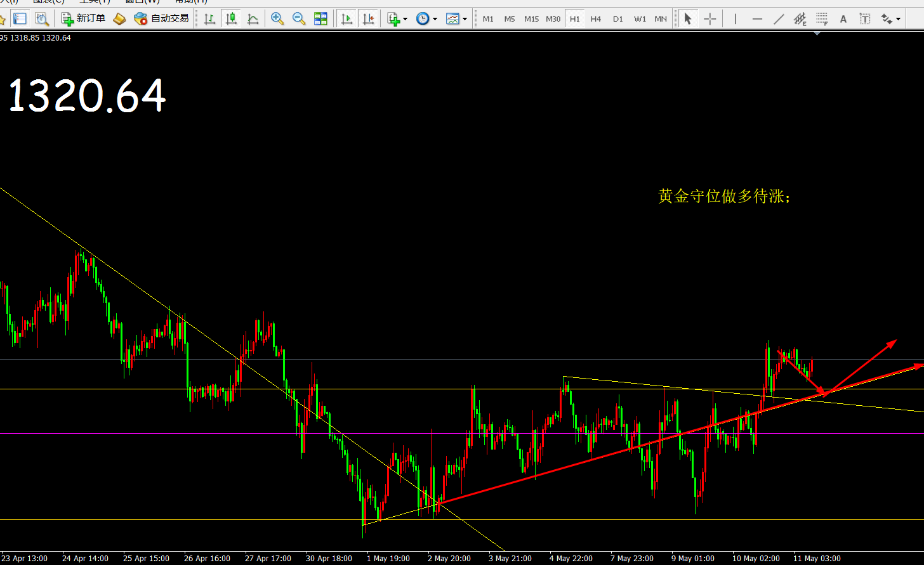This screenshot has height=565, width=924.
Task: Select the D1 daily timeframe
Action: coord(618,19)
